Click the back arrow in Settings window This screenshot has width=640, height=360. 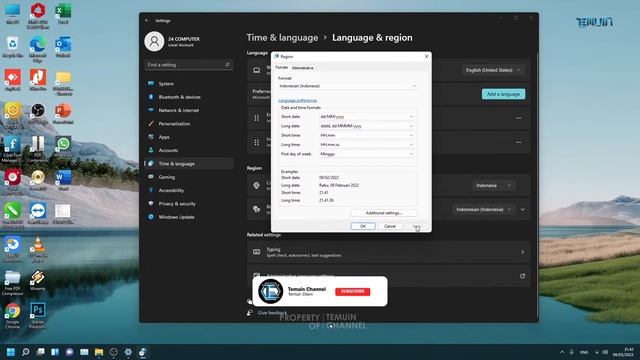click(147, 20)
